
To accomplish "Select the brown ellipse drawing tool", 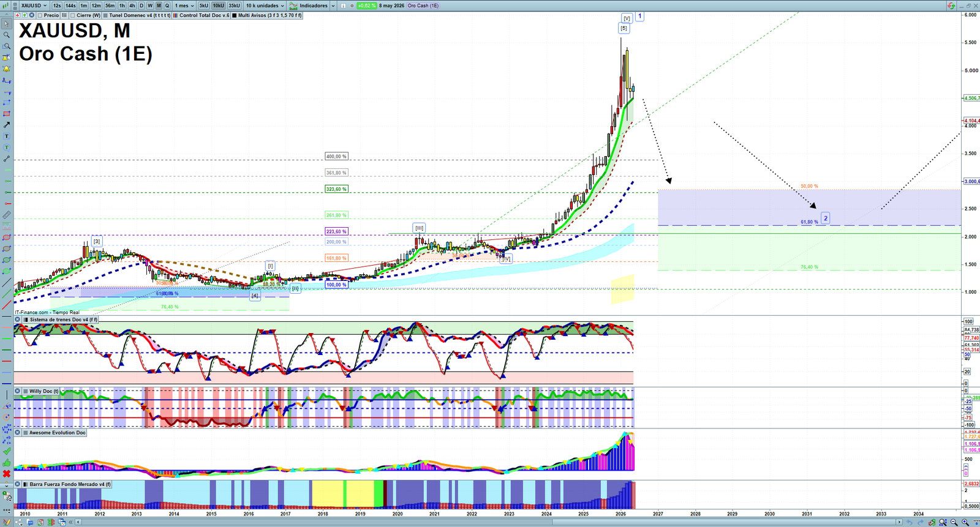I will pos(7,249).
